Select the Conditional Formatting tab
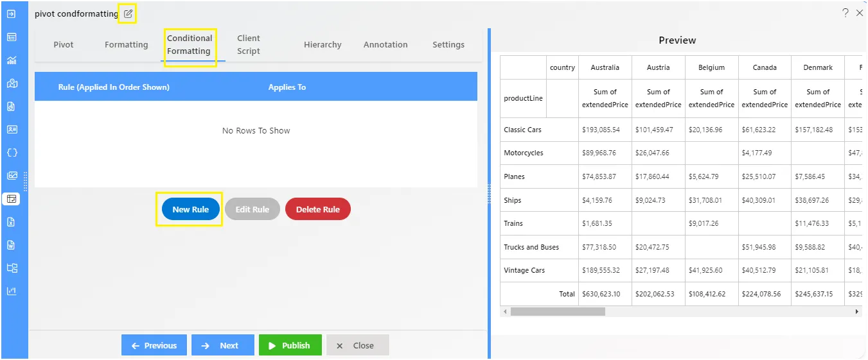This screenshot has width=868, height=360. (190, 45)
